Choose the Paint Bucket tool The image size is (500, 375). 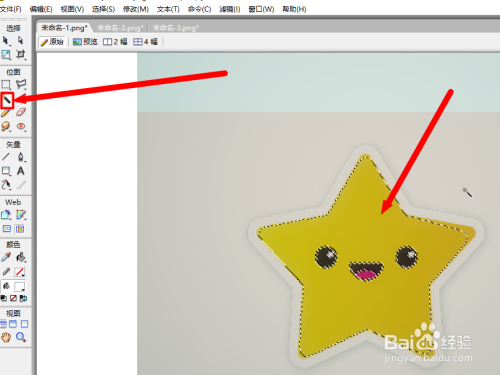pos(21,257)
